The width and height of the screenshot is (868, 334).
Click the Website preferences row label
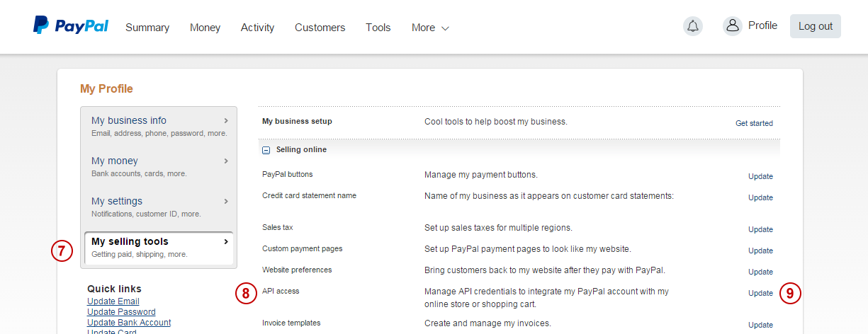(x=297, y=270)
